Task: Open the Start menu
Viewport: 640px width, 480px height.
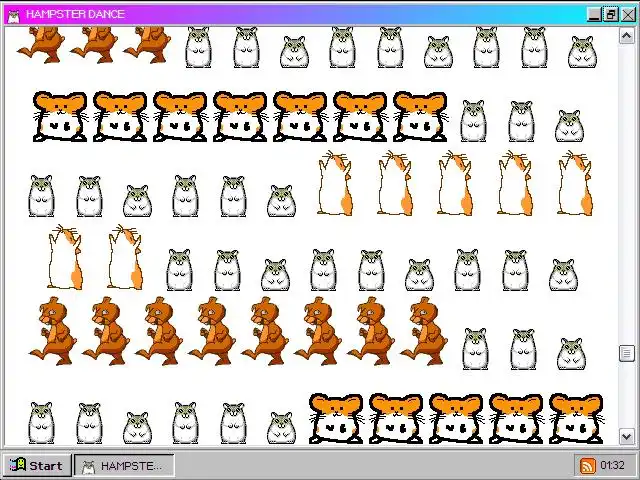Action: pos(36,465)
